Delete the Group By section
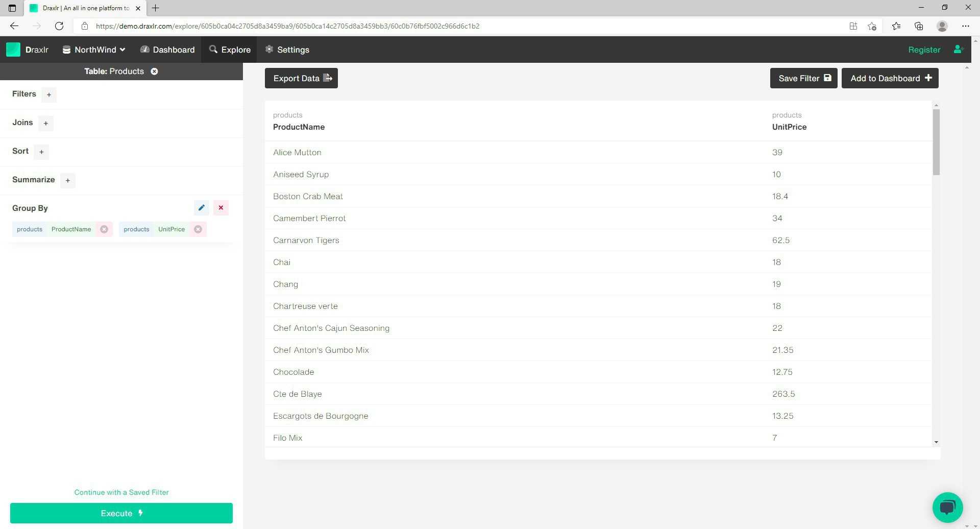Screen dimensions: 980x529 point(221,208)
